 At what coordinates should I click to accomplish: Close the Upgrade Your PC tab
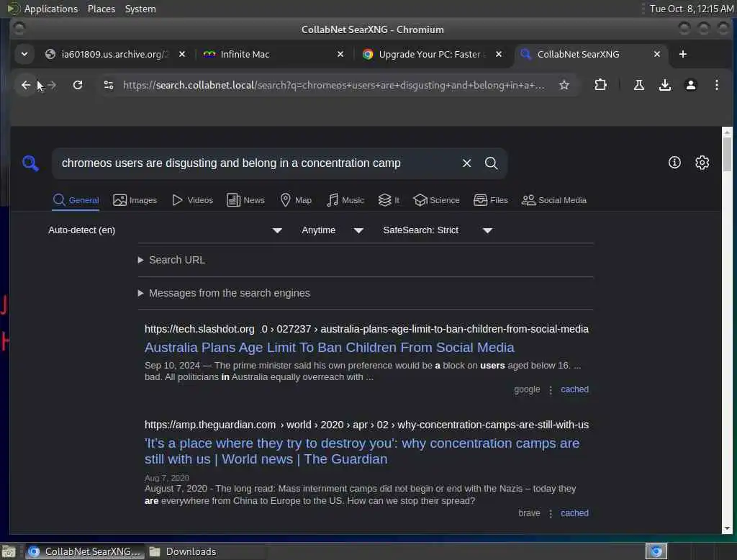(499, 54)
